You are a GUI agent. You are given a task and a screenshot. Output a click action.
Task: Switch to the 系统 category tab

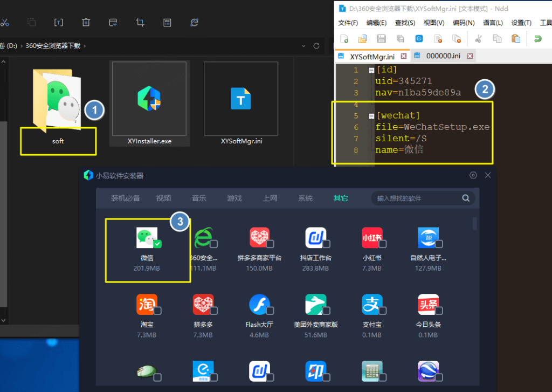305,198
